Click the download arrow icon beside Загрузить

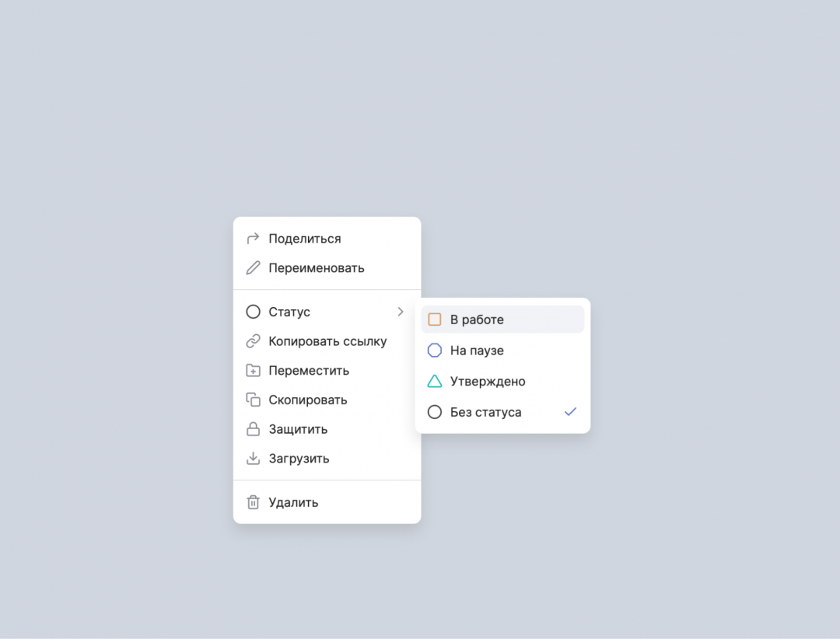253,459
